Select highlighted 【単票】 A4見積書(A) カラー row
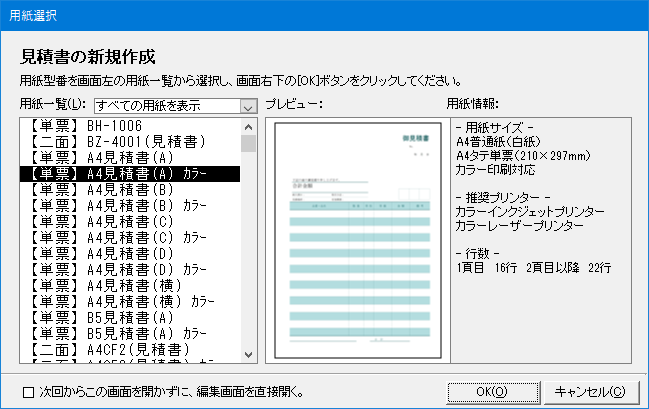This screenshot has height=409, width=649. (x=130, y=174)
